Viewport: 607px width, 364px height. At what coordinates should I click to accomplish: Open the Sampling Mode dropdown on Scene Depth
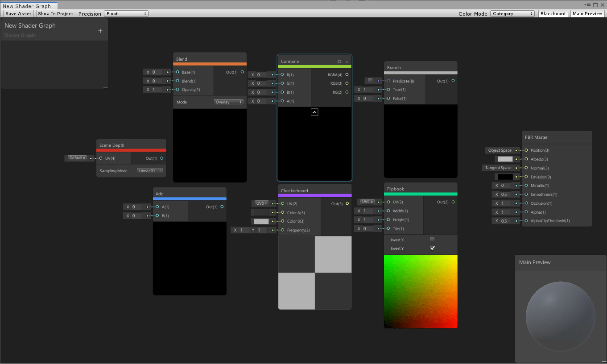[150, 170]
